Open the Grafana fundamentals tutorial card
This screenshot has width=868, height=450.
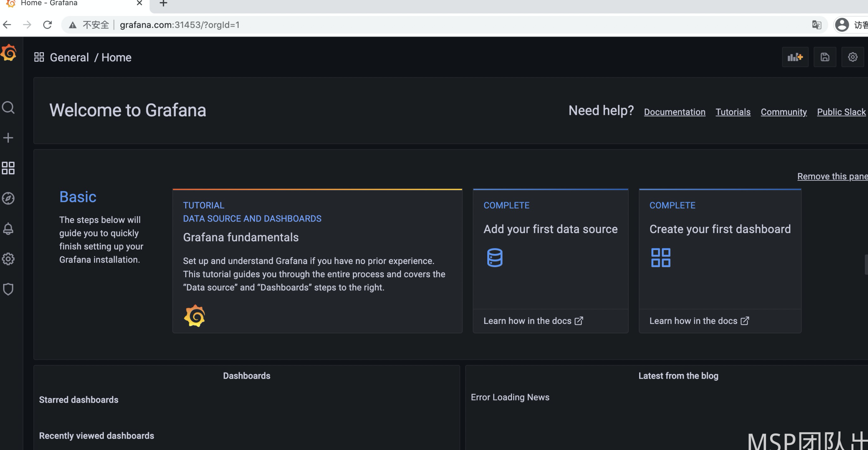[x=317, y=261]
